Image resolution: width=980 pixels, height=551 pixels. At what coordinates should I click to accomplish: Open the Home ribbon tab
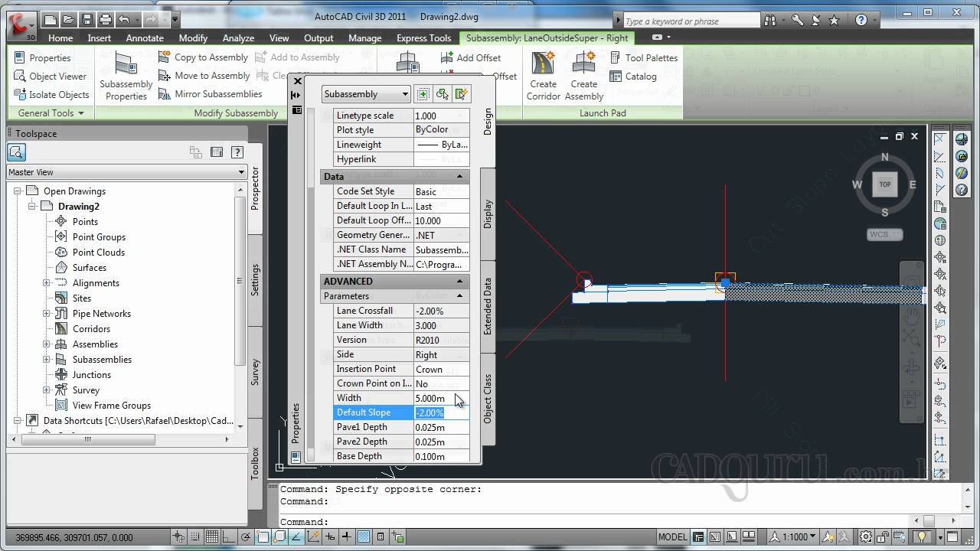tap(60, 38)
